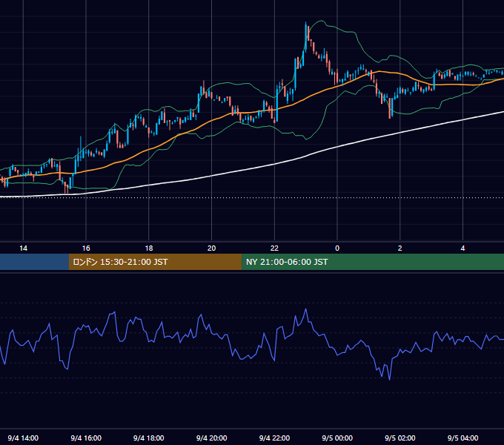This screenshot has width=504, height=445.
Task: Click the NY 21:00-06:00 JST session bar
Action: point(373,262)
